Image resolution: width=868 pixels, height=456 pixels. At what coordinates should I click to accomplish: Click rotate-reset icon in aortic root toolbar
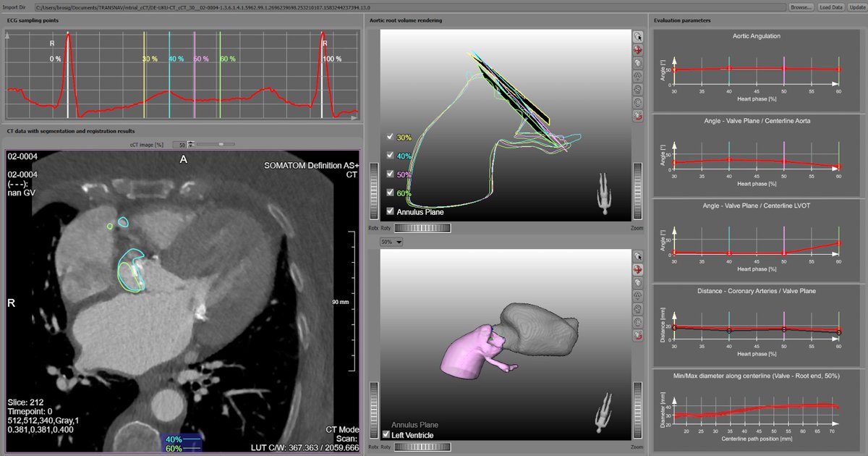(637, 114)
